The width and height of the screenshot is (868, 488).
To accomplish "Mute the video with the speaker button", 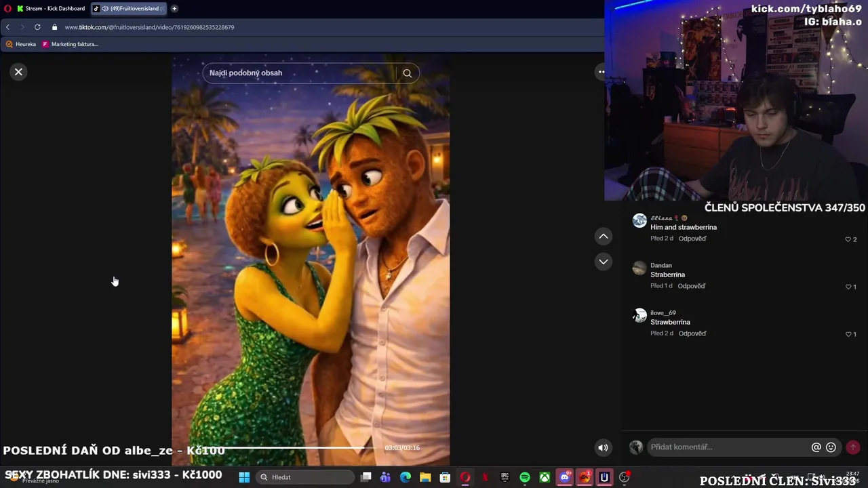I will (603, 447).
